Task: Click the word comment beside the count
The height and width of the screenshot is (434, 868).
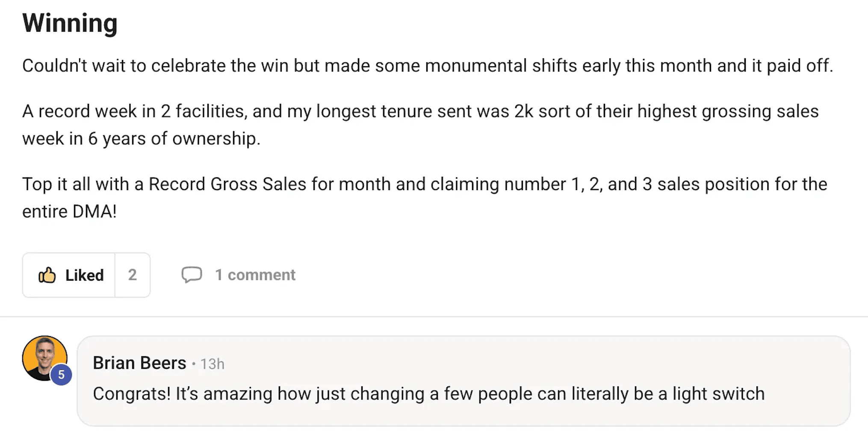Action: pos(261,275)
